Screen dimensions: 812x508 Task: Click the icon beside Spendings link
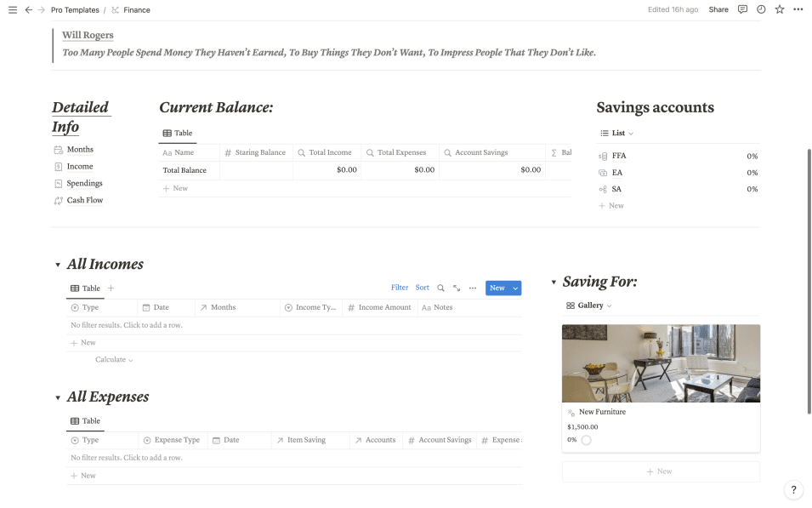click(x=59, y=184)
